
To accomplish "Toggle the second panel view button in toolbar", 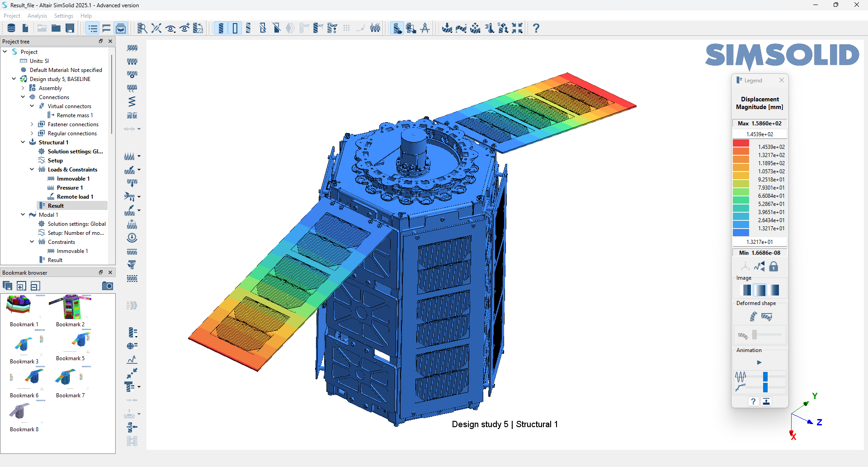I will [x=107, y=28].
